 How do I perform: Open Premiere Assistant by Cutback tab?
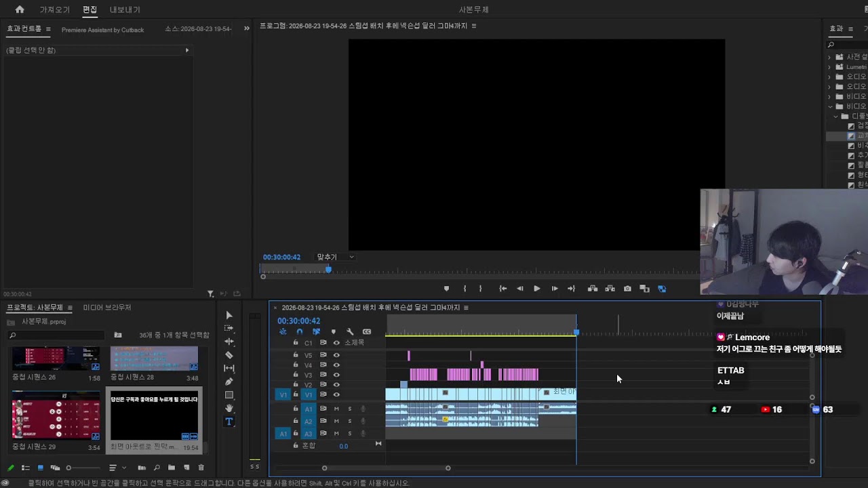coord(102,30)
